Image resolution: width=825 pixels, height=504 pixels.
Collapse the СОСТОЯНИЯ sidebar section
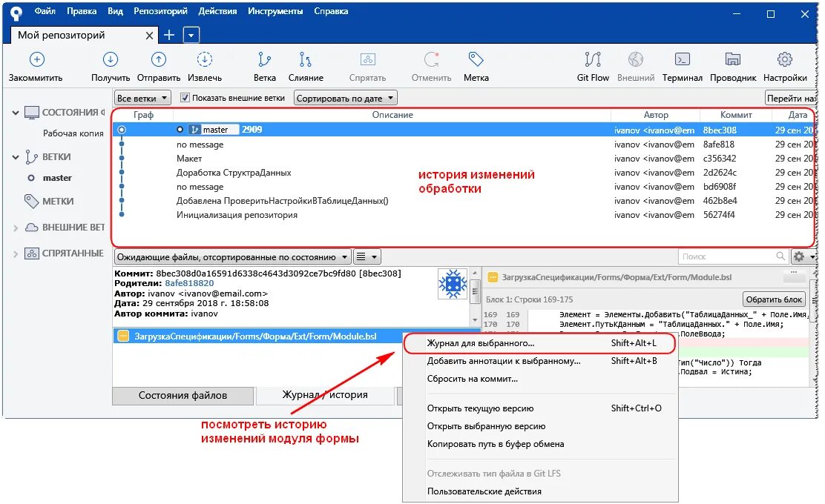(x=16, y=113)
